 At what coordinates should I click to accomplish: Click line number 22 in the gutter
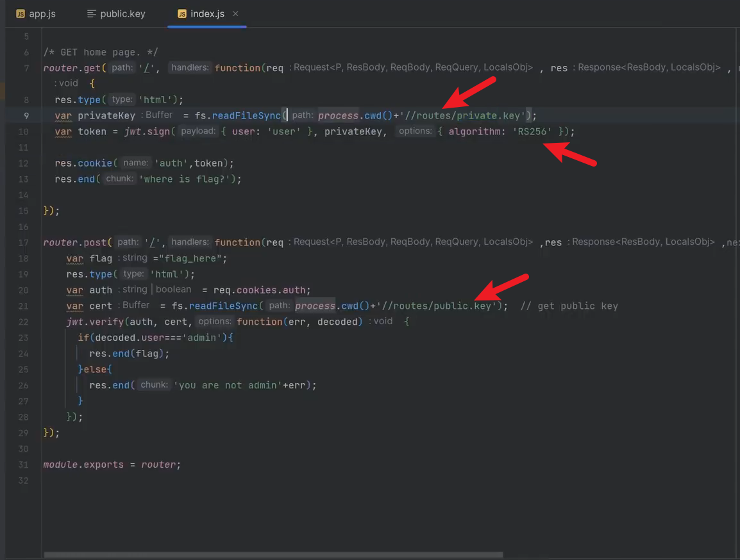pos(24,322)
